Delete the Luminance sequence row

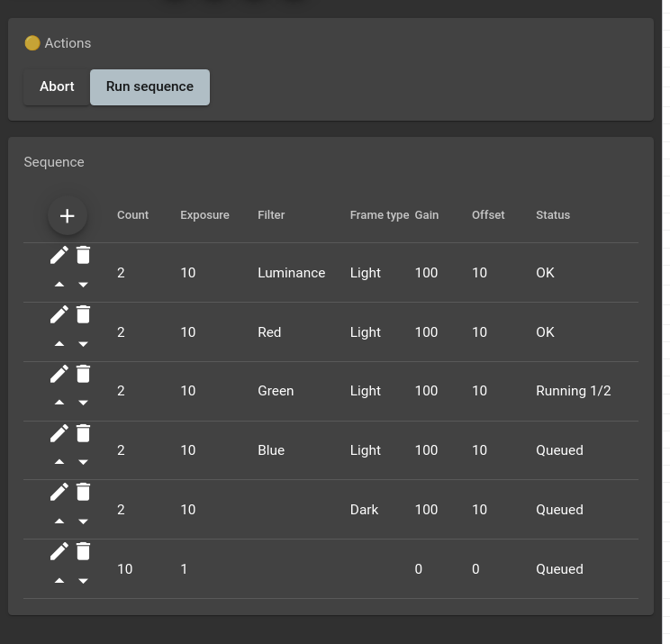[x=83, y=255]
